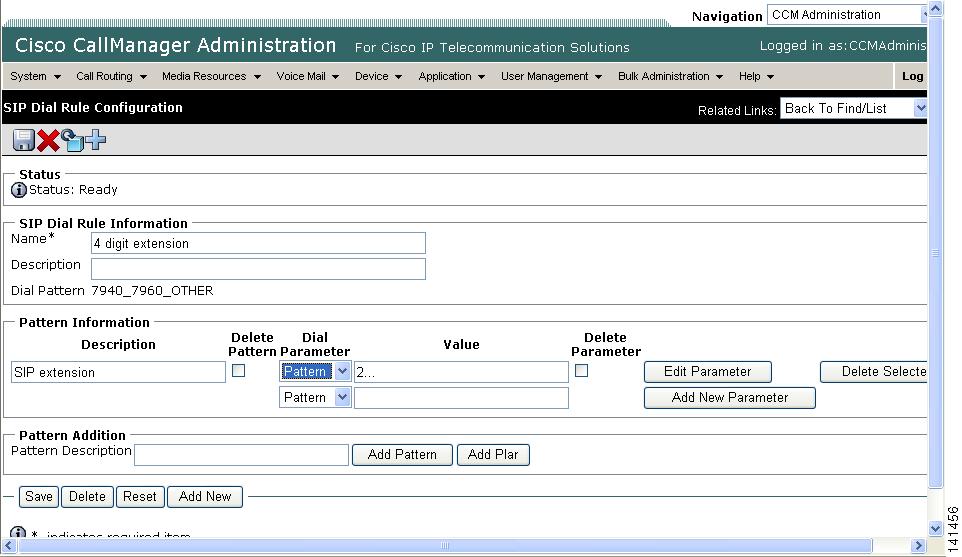Click the SIP Dial Rule Configuration heading

[x=93, y=108]
